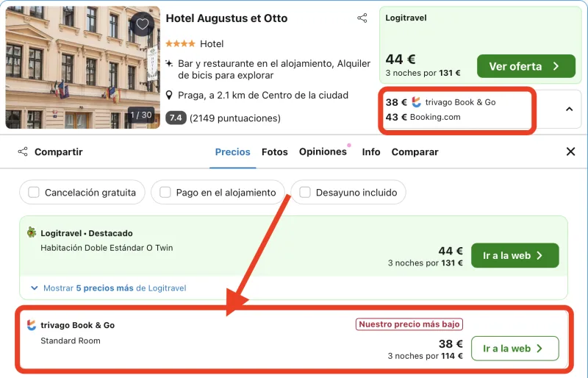Screen dimensions: 588x378
Task: Click the Compartir share icon
Action: pyautogui.click(x=23, y=151)
